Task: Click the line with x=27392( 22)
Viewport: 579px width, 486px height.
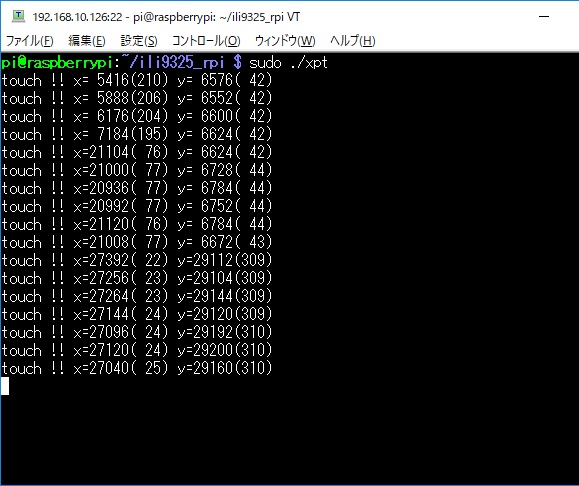Action: click(137, 260)
